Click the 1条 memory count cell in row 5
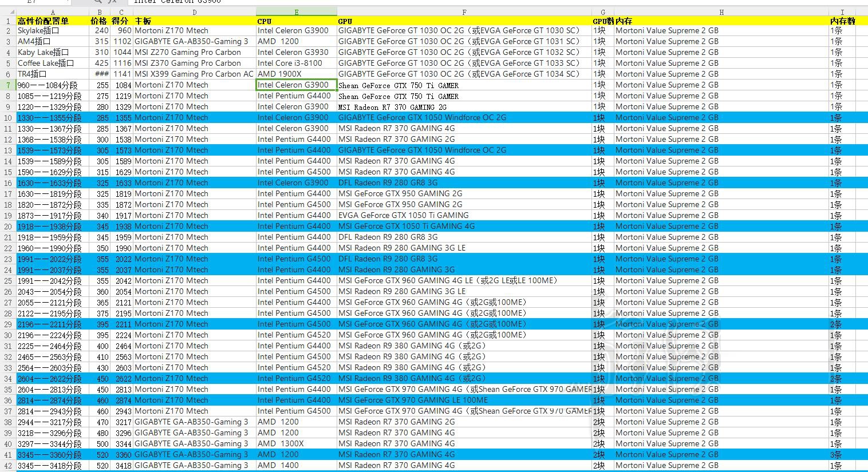The width and height of the screenshot is (868, 472). pyautogui.click(x=842, y=63)
